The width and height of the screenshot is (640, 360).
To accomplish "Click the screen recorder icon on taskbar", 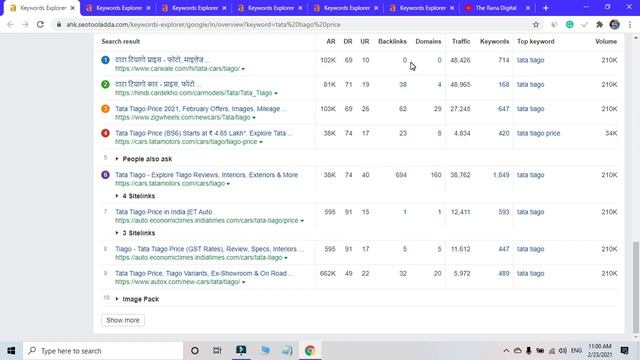I will pyautogui.click(x=241, y=351).
